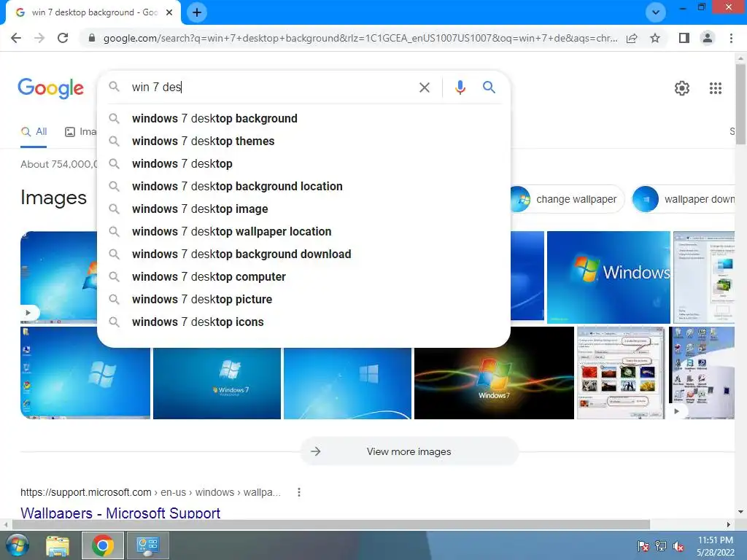Click the Chrome forward arrow
747x560 pixels.
(39, 38)
